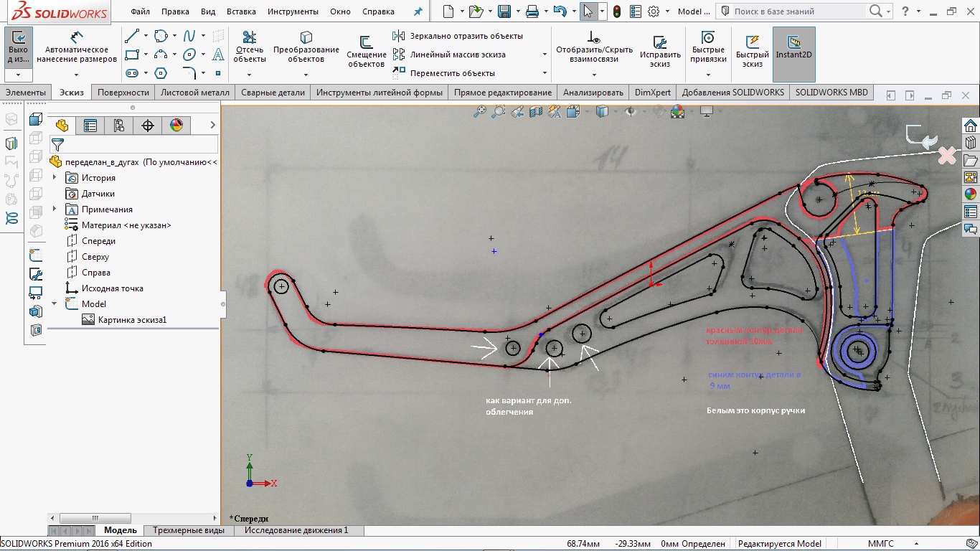Click the Исправить эскиз repair icon
Image resolution: width=980 pixels, height=551 pixels.
pyautogui.click(x=659, y=43)
